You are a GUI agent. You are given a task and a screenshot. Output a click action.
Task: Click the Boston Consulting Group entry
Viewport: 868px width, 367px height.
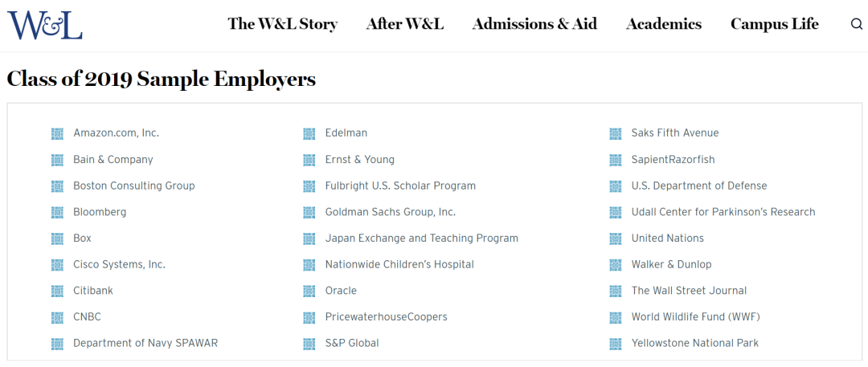tap(134, 186)
